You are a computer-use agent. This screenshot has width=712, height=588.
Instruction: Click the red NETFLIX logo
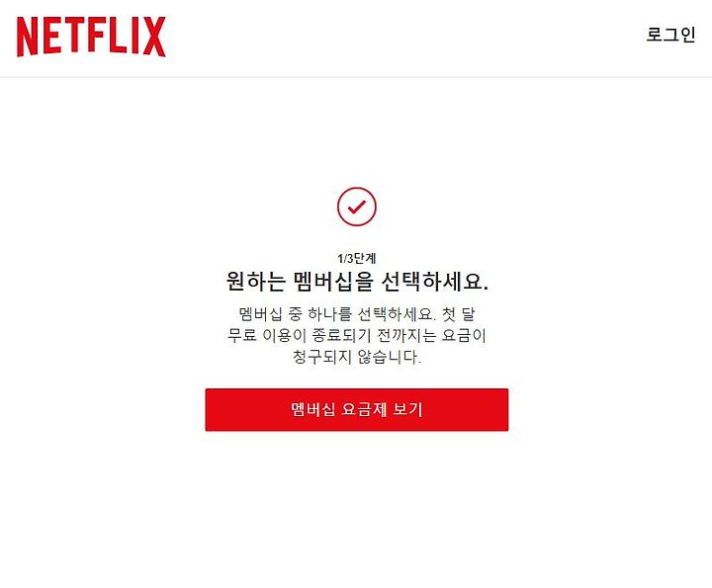point(91,37)
